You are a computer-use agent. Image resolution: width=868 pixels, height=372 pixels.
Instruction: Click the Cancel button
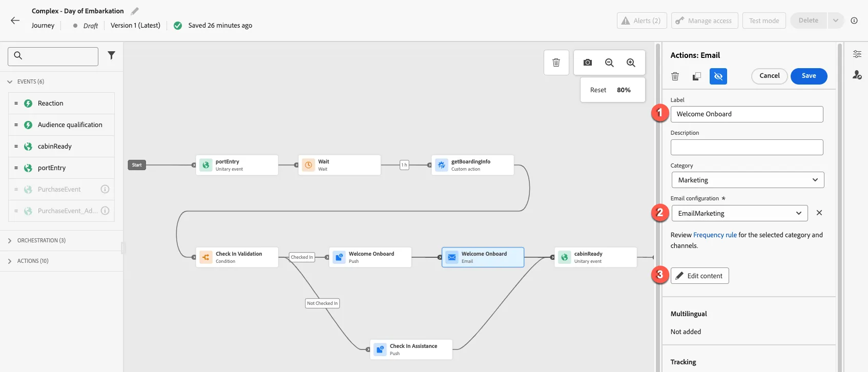coord(769,76)
